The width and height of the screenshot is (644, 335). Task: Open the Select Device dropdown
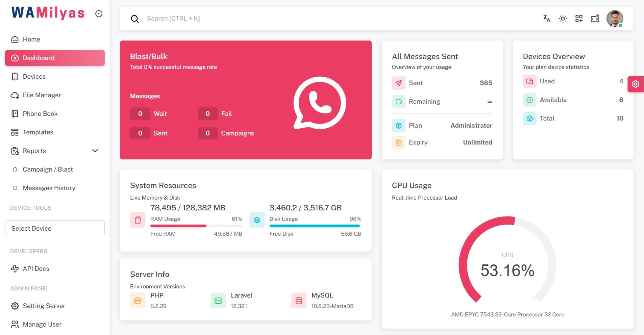tap(54, 228)
